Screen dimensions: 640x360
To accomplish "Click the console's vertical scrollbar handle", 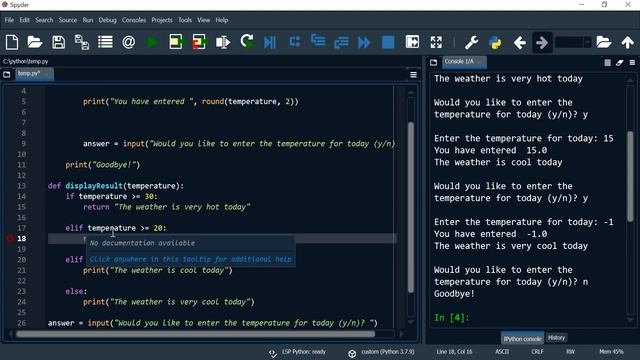I will [631, 176].
